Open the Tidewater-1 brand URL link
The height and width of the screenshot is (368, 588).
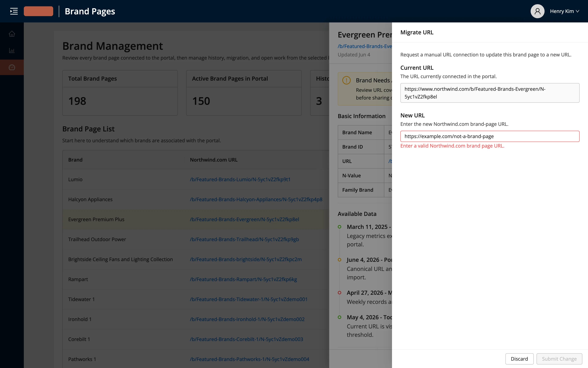[x=248, y=299]
